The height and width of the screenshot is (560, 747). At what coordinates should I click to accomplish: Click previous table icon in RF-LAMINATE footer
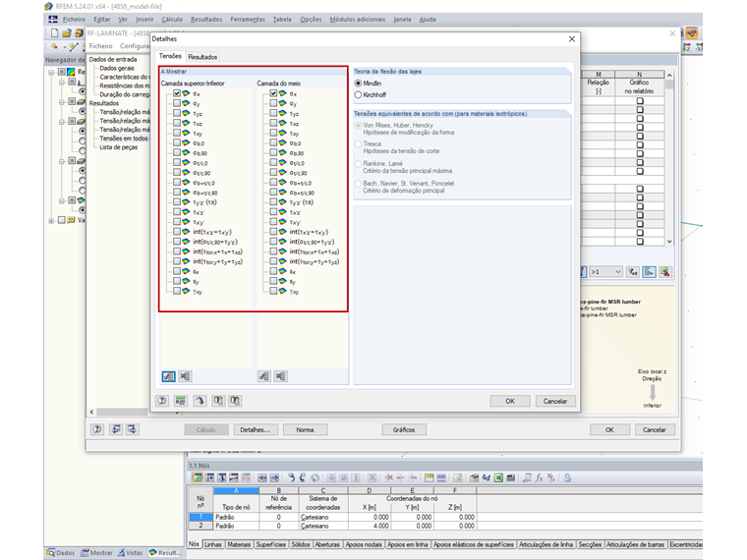(116, 429)
